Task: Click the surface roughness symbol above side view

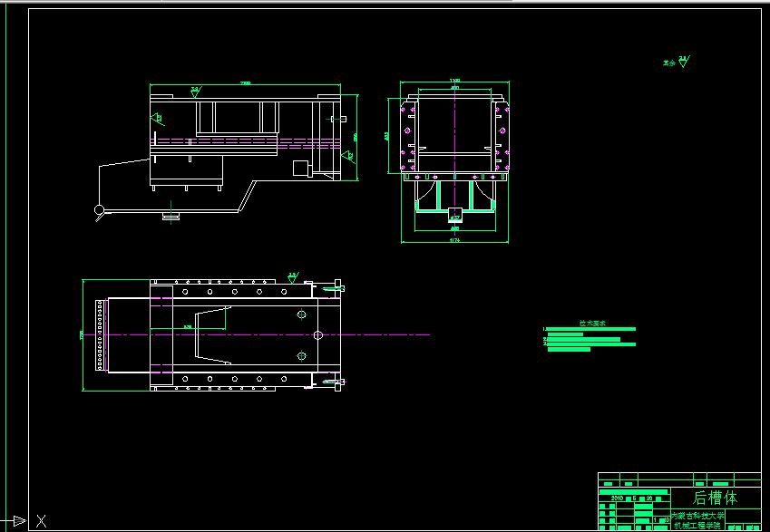Action: point(196,92)
